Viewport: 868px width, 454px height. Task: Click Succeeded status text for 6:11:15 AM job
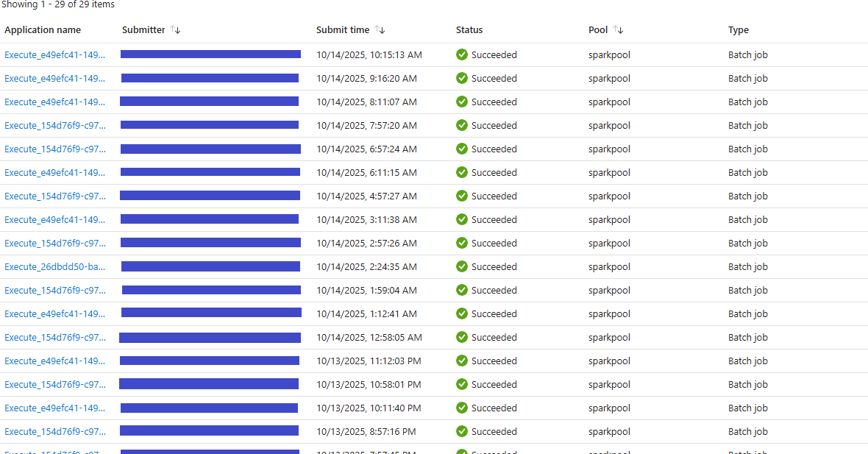pyautogui.click(x=494, y=173)
